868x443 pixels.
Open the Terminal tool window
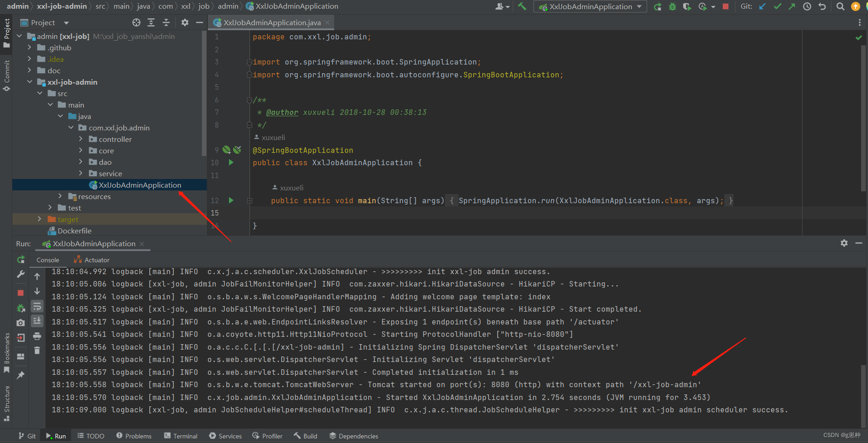(x=181, y=436)
